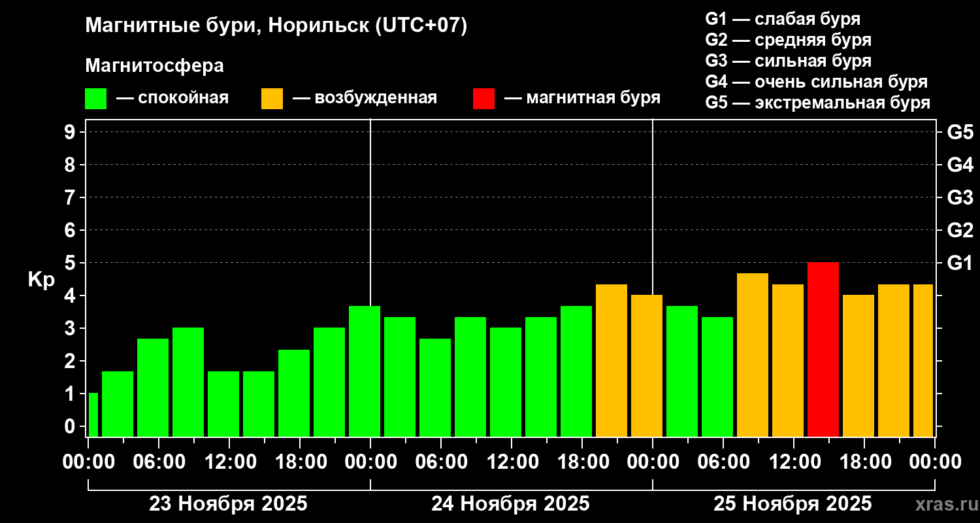Select the title 'Магнитные бури, Норильск (UTC+07)'

click(276, 26)
